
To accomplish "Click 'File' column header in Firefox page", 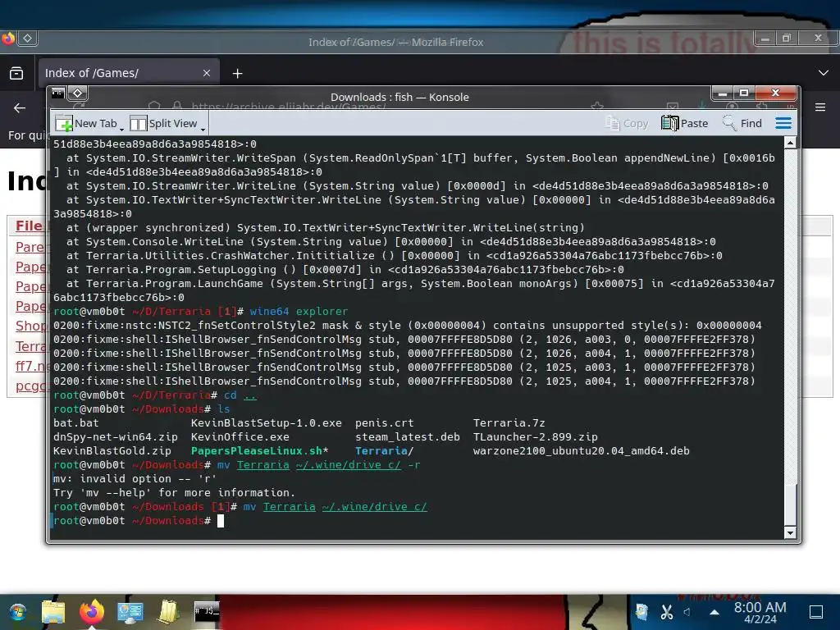I will (29, 226).
